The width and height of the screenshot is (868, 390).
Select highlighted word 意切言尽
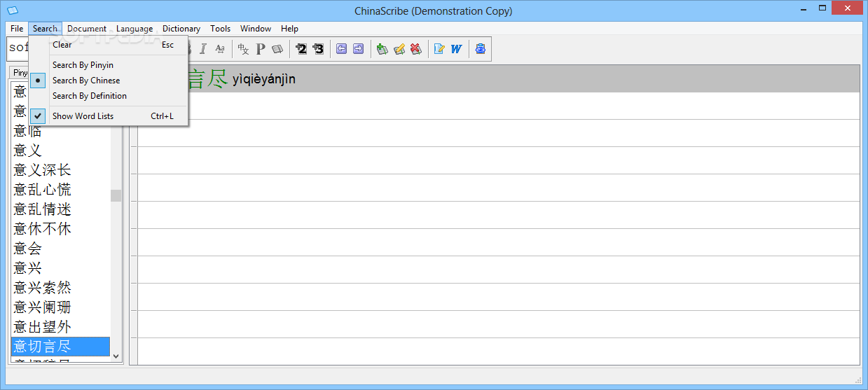pyautogui.click(x=60, y=347)
